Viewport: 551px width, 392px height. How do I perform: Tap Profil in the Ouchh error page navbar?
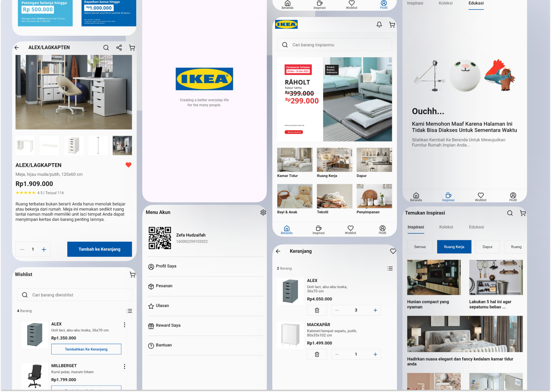[513, 197]
